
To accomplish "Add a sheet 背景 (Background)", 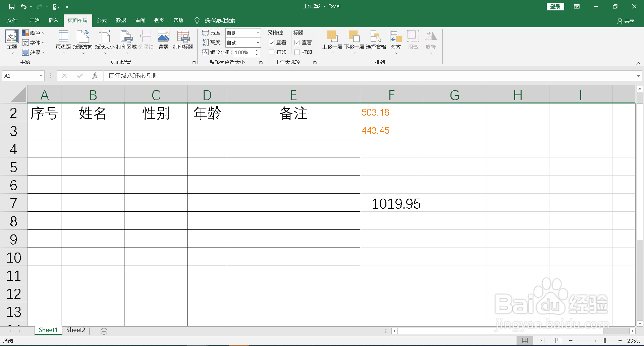I will (x=163, y=40).
